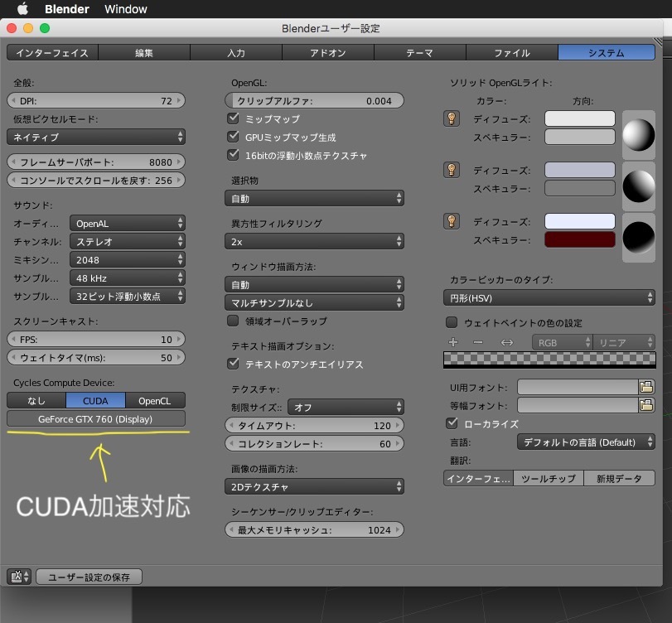Toggle 16bitの浮動小数点テクスチャ checkbox

[233, 155]
